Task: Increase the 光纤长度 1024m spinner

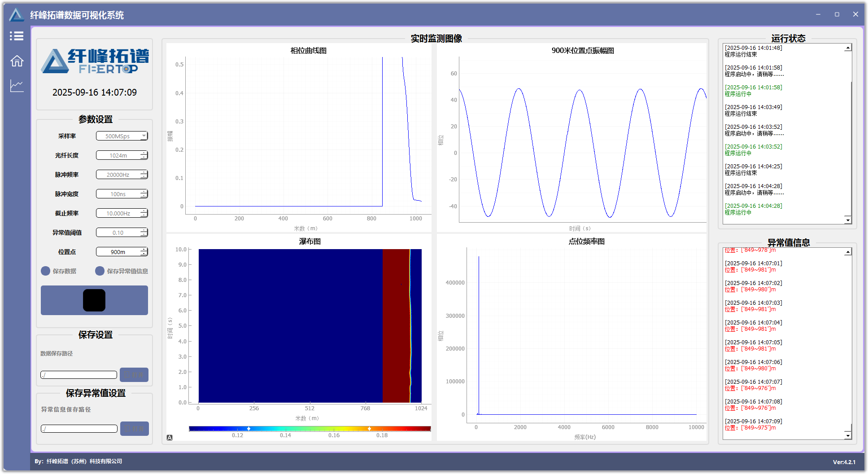Action: pos(144,153)
